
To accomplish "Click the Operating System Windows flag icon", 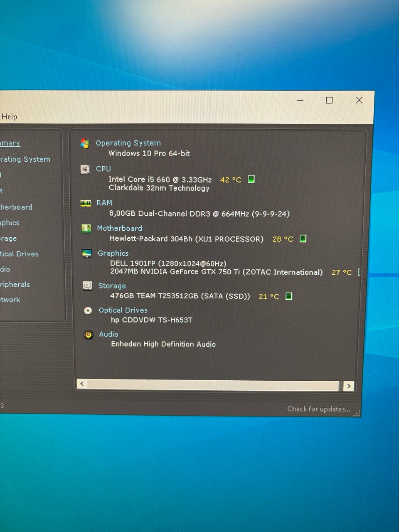I will coord(85,143).
